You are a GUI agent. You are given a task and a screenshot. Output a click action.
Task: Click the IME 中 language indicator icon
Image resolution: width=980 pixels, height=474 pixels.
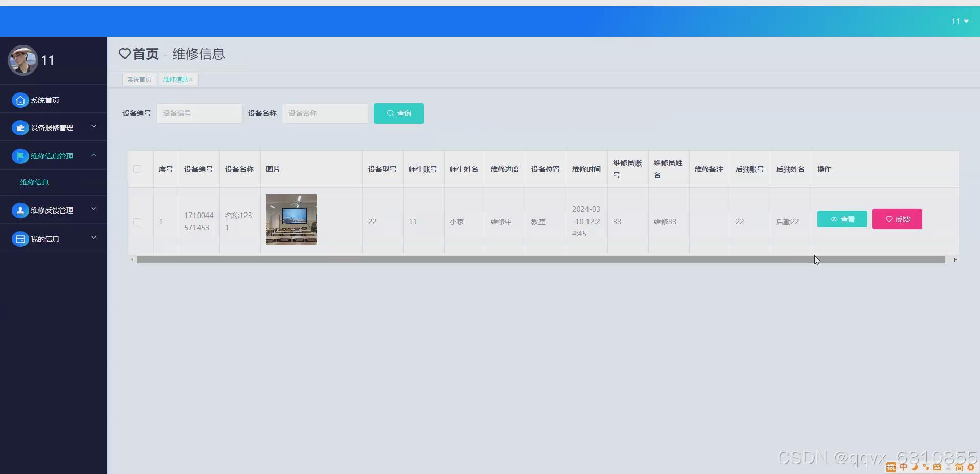pos(903,467)
